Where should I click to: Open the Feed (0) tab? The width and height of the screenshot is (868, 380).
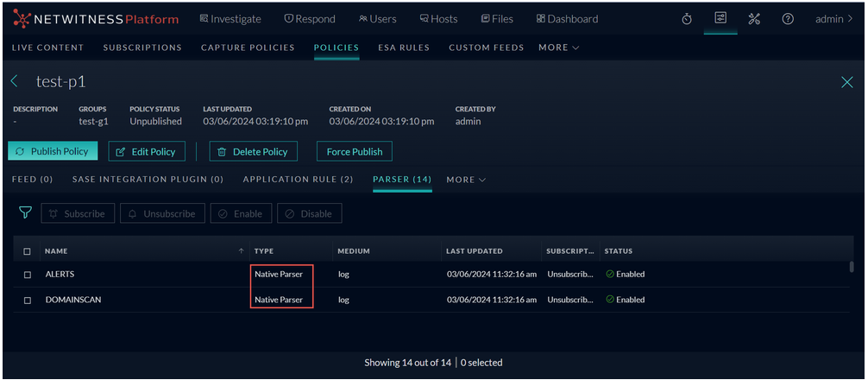pos(32,180)
